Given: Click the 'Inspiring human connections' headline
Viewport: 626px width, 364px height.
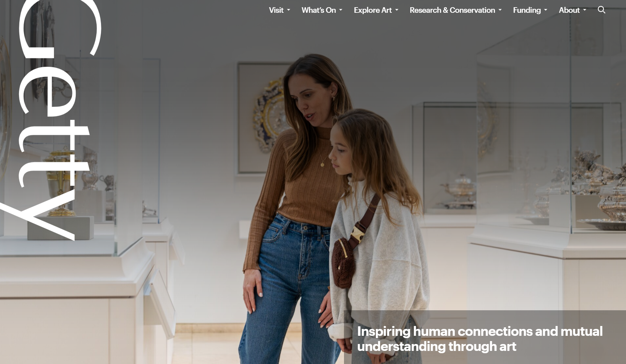Looking at the screenshot, I should pyautogui.click(x=480, y=339).
